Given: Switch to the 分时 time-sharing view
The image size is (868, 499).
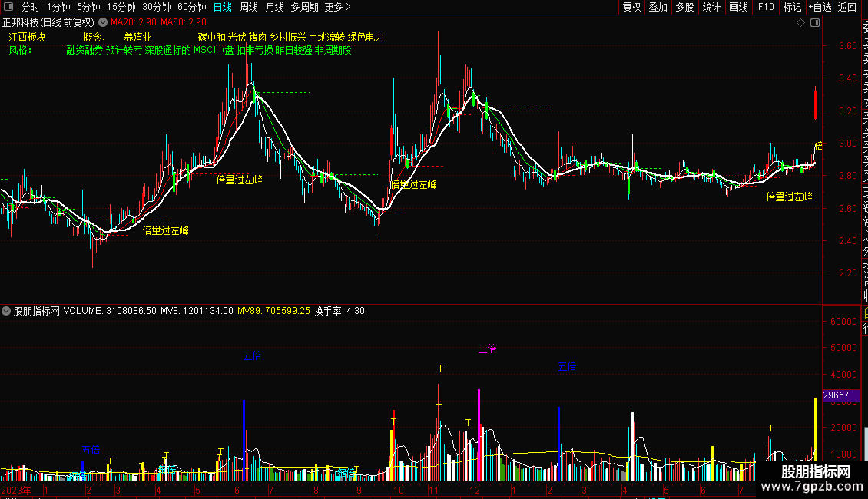Looking at the screenshot, I should click(31, 7).
